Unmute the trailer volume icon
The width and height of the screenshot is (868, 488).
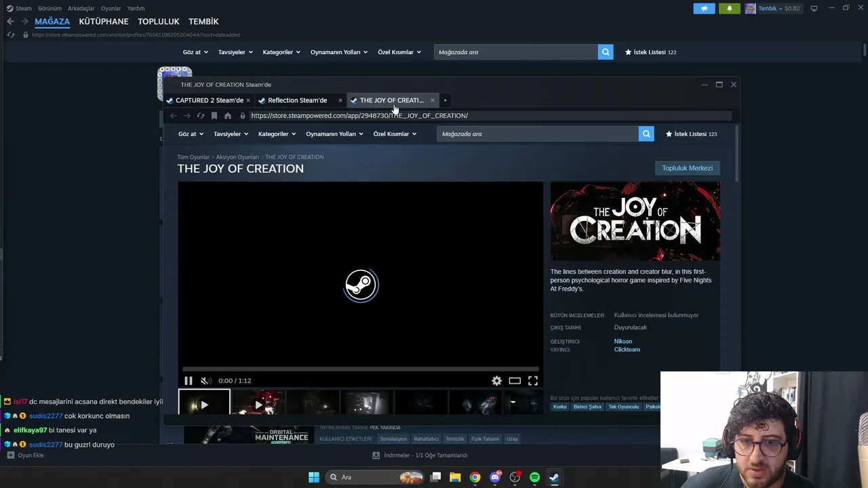pos(206,381)
